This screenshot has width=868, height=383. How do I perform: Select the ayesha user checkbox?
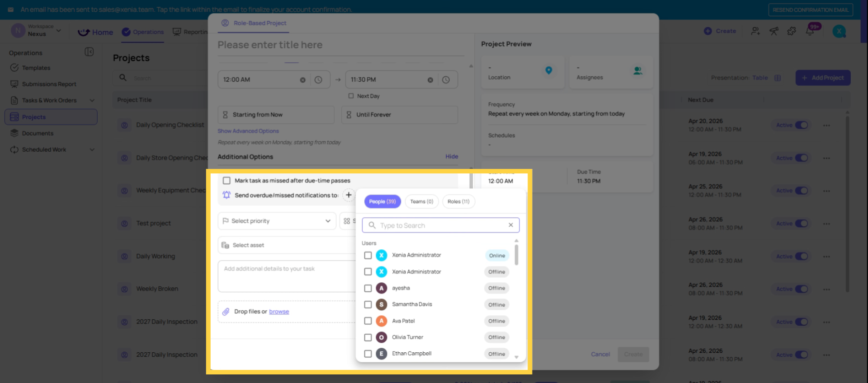pyautogui.click(x=368, y=288)
